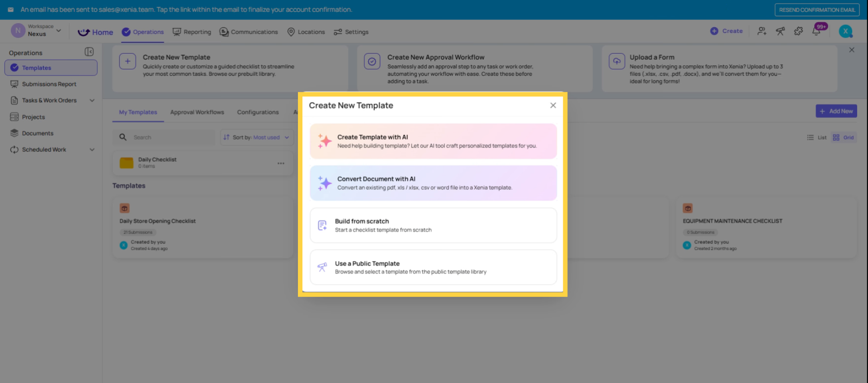Click the Equipment Maintenance Checklist orange icon
The width and height of the screenshot is (868, 383).
688,208
